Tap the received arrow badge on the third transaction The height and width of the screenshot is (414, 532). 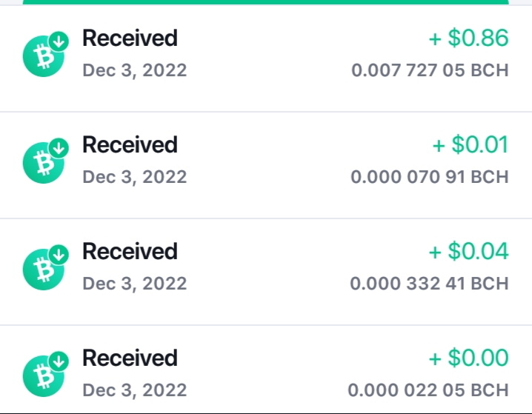point(59,255)
